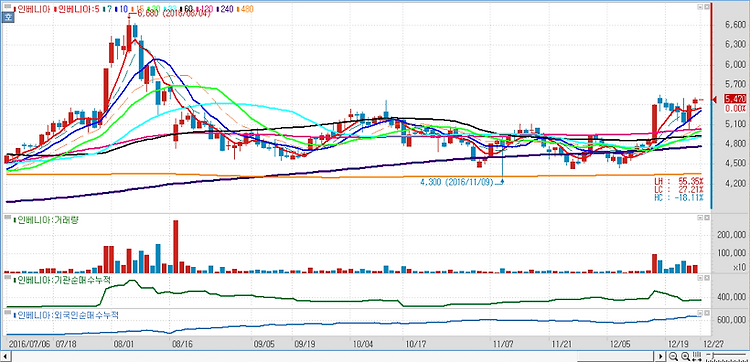Click the 2016/07/06 date label

pyautogui.click(x=30, y=344)
